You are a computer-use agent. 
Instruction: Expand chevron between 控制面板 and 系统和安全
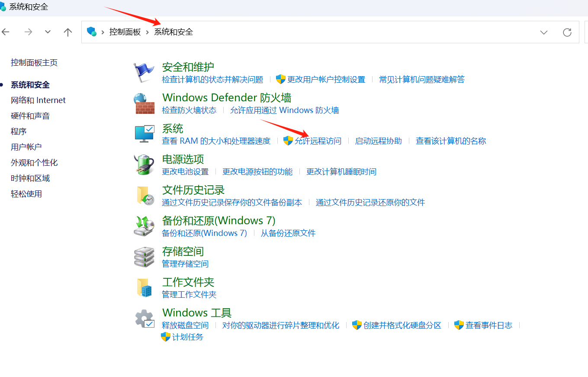click(x=148, y=32)
